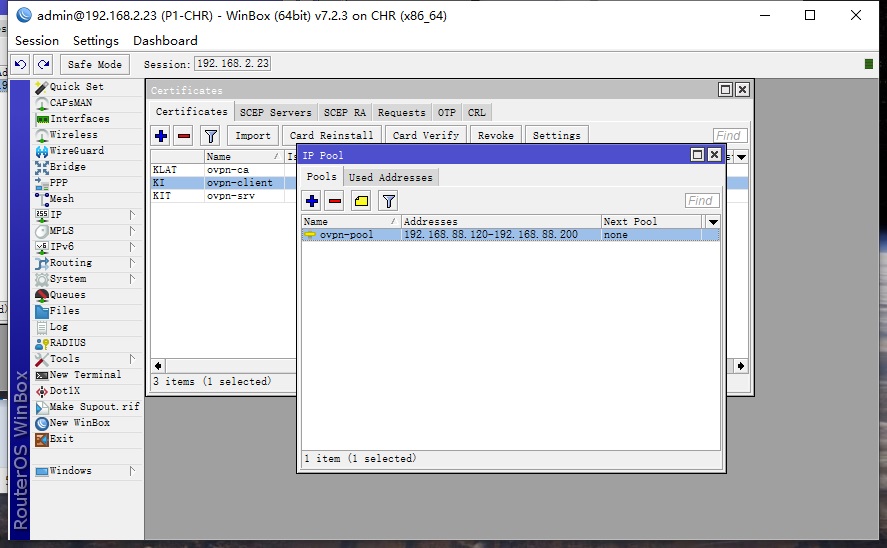This screenshot has height=548, width=887.
Task: Click the filter funnel in Certificates window
Action: click(210, 135)
